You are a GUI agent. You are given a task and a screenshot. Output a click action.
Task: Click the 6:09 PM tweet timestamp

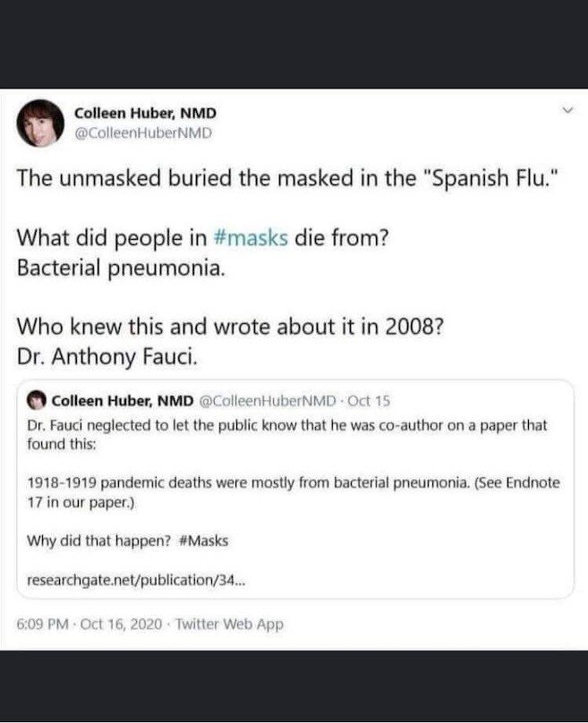pos(44,625)
